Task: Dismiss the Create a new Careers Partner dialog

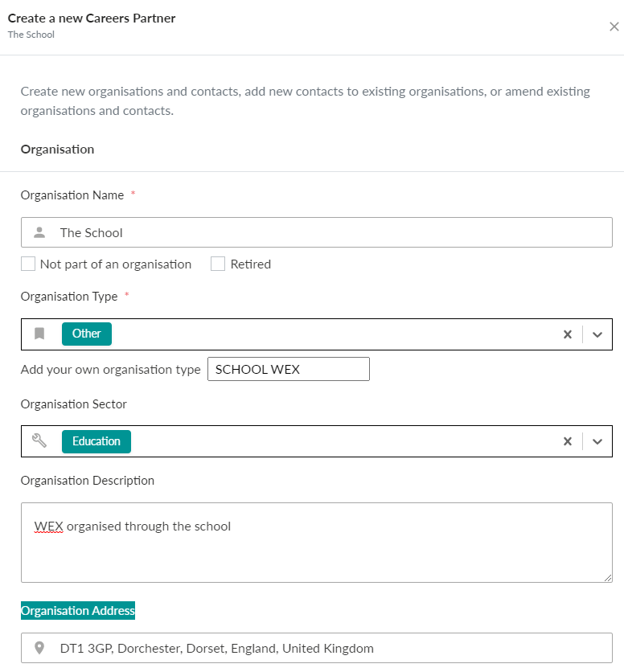Action: coord(614,26)
